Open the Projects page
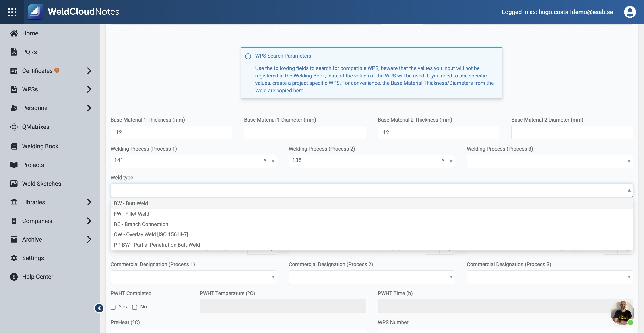 click(x=33, y=165)
